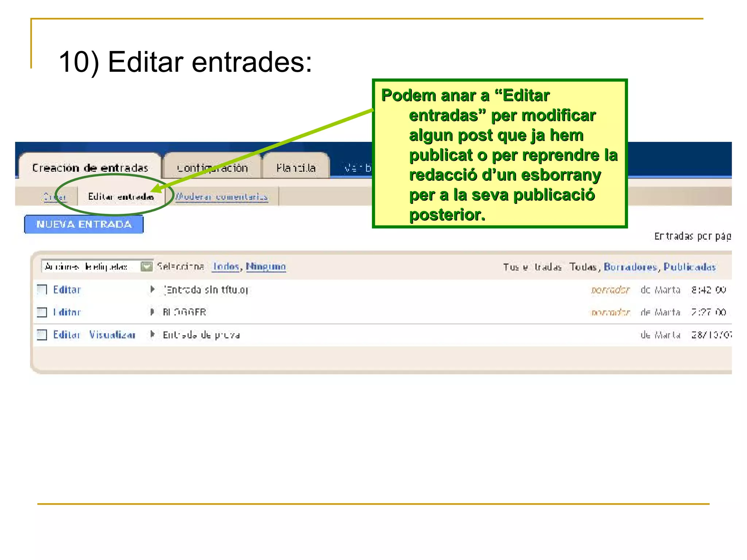Click the borrador label at 8:42
The height and width of the screenshot is (560, 747).
[611, 290]
